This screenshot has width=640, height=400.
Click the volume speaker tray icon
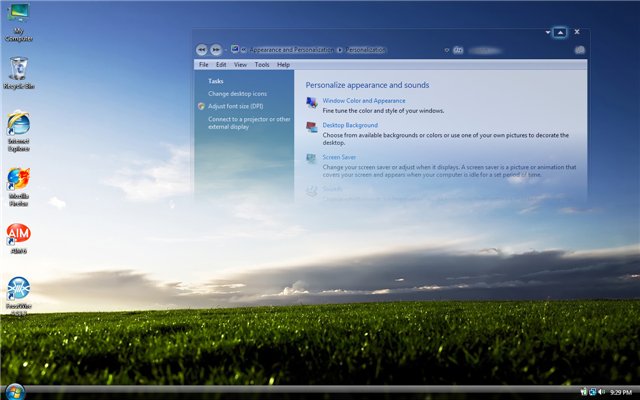(x=602, y=391)
